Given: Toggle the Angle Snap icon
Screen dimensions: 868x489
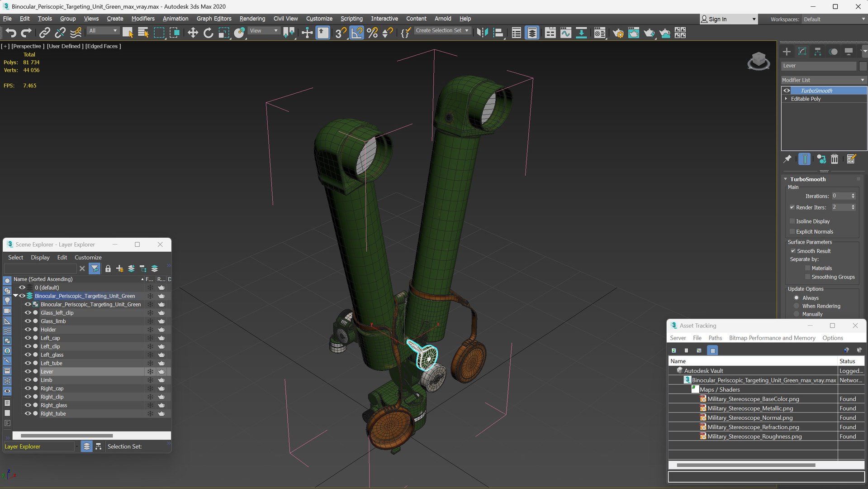Looking at the screenshot, I should [357, 33].
